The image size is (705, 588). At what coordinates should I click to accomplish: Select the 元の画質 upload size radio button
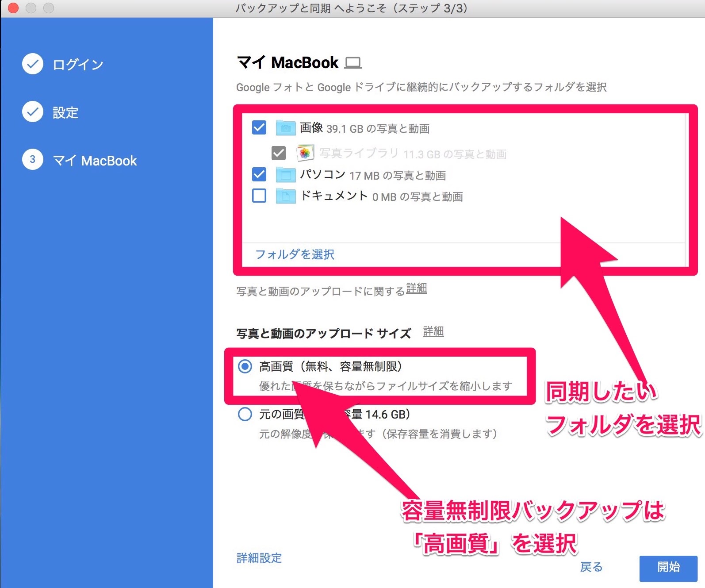[245, 415]
